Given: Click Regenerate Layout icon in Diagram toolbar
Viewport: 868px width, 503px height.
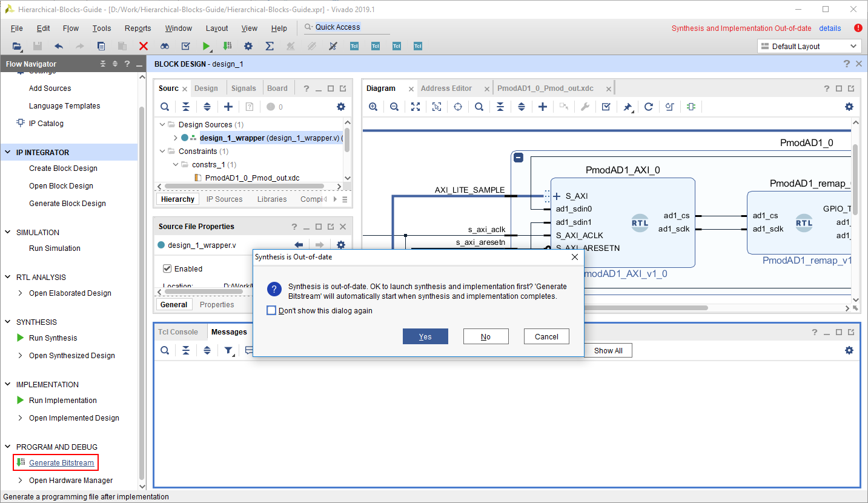Looking at the screenshot, I should coord(649,107).
